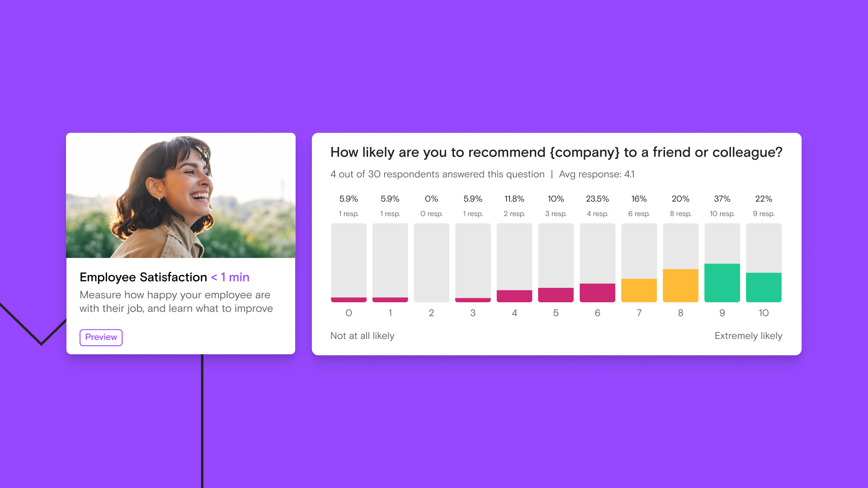Screen dimensions: 868x488
Task: Click the green bar for score 10
Action: [x=764, y=287]
